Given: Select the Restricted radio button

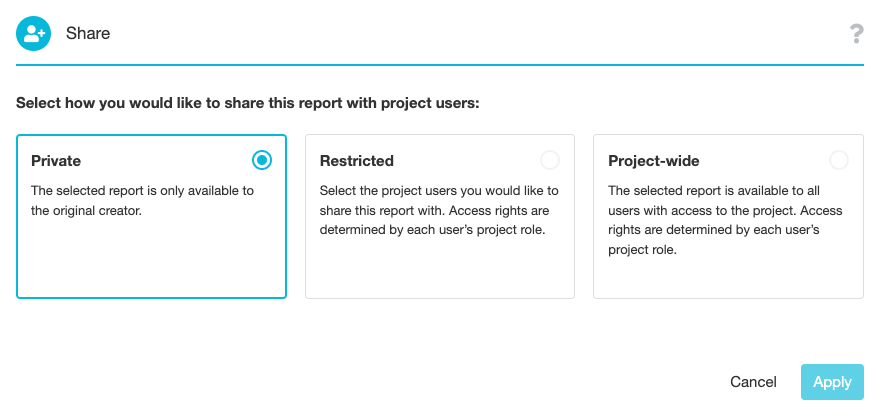Looking at the screenshot, I should pyautogui.click(x=550, y=160).
